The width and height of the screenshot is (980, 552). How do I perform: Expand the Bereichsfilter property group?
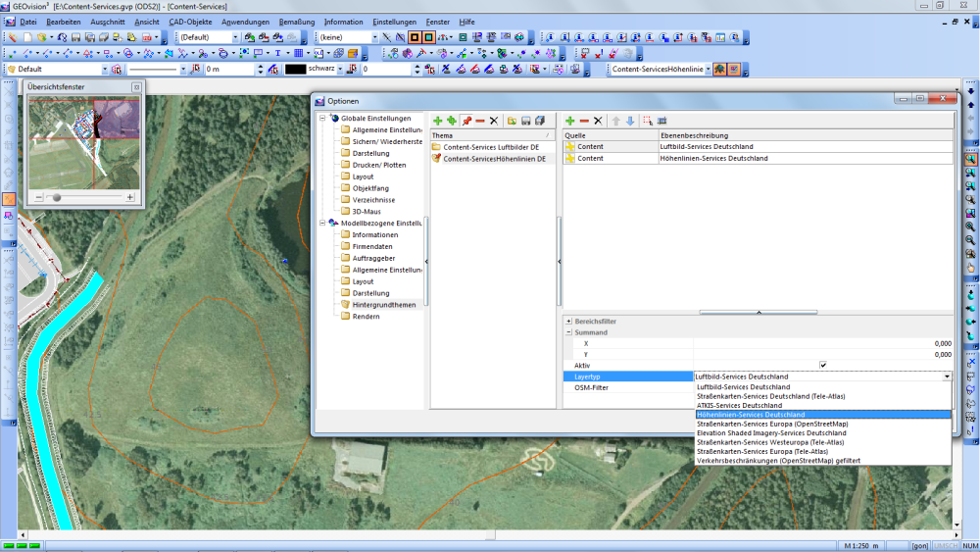pos(568,322)
